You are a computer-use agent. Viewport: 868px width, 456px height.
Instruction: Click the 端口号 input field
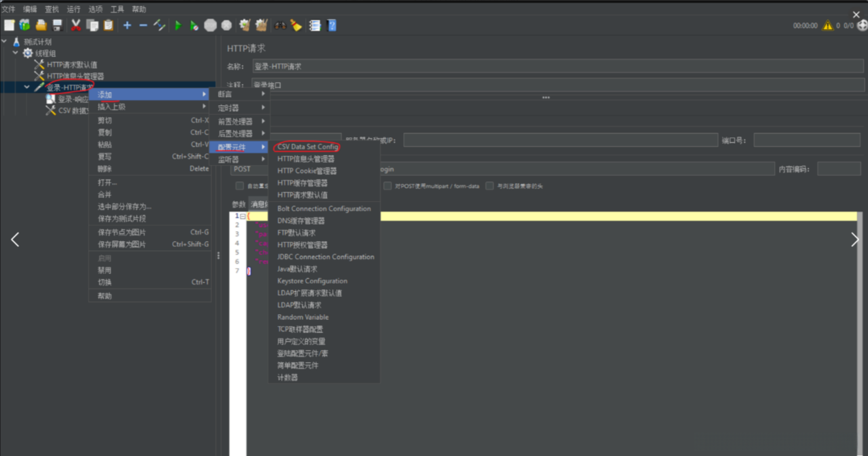807,140
